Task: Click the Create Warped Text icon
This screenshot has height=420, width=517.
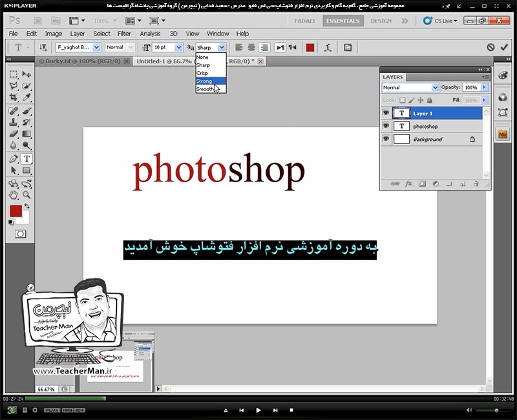Action: [328, 47]
